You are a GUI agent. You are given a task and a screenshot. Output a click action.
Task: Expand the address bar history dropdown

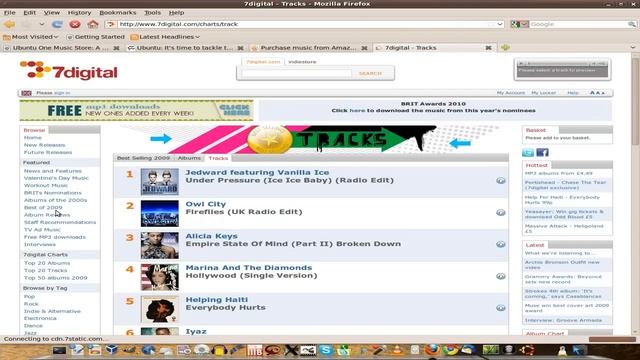click(x=500, y=24)
